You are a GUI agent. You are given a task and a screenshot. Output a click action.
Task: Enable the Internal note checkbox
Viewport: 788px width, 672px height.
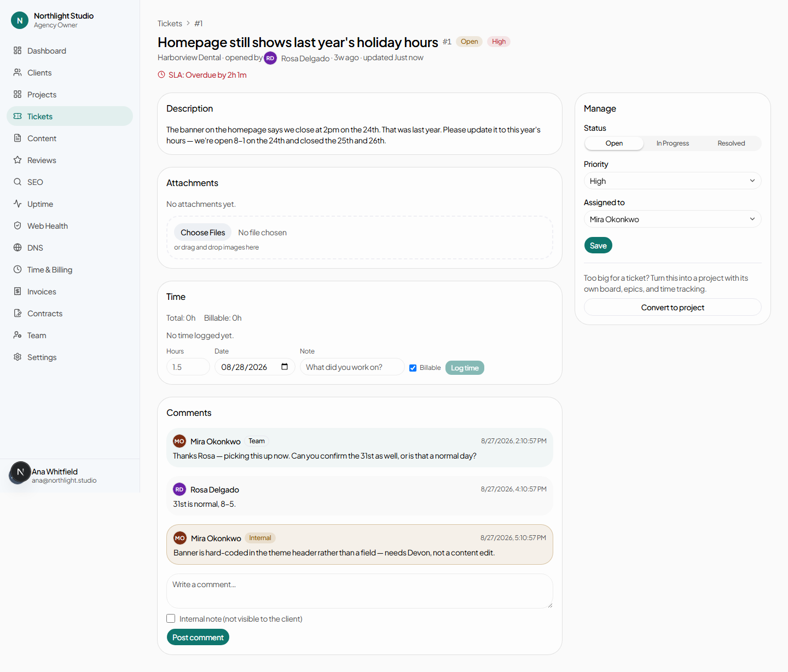coord(171,618)
